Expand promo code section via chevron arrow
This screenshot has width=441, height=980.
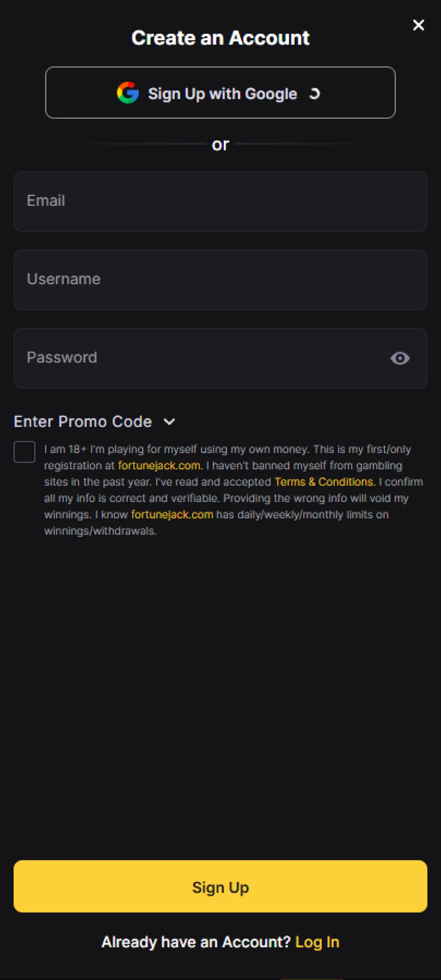point(169,422)
